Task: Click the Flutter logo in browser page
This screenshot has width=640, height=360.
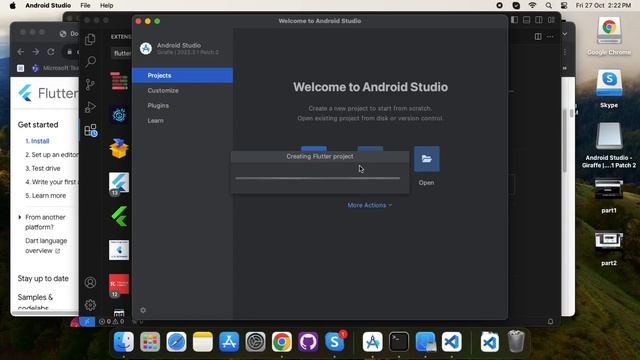Action: pos(25,93)
